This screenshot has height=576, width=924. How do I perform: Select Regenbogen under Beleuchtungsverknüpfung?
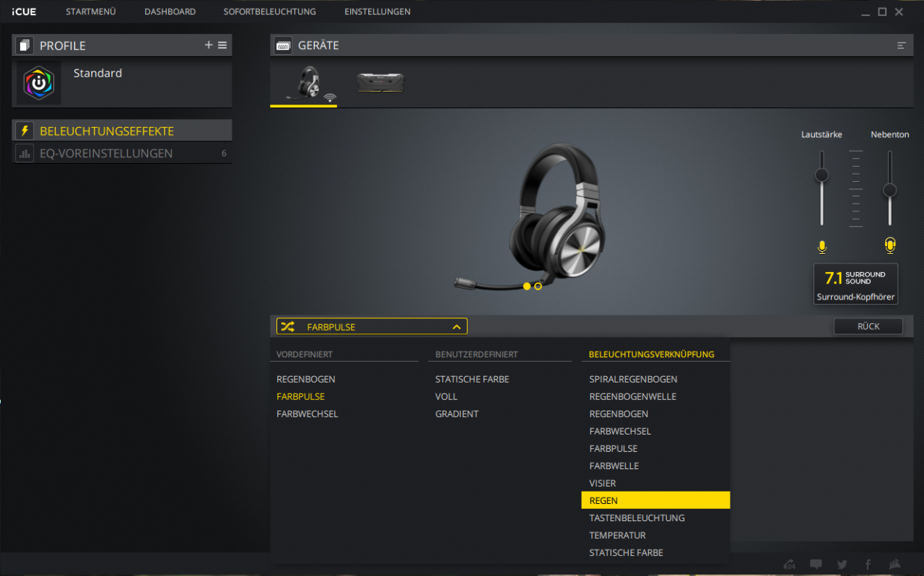click(619, 414)
